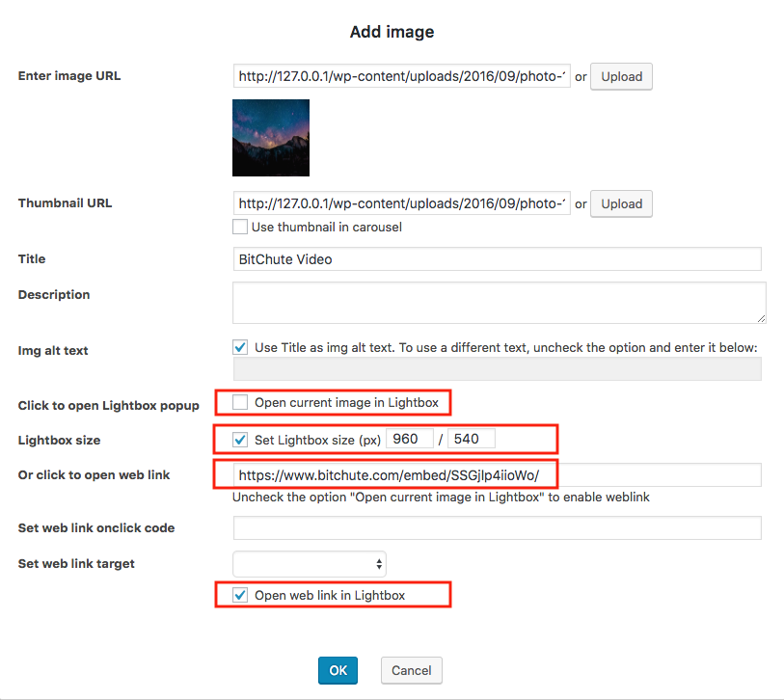Click the Thumbnail URL input field

(401, 203)
